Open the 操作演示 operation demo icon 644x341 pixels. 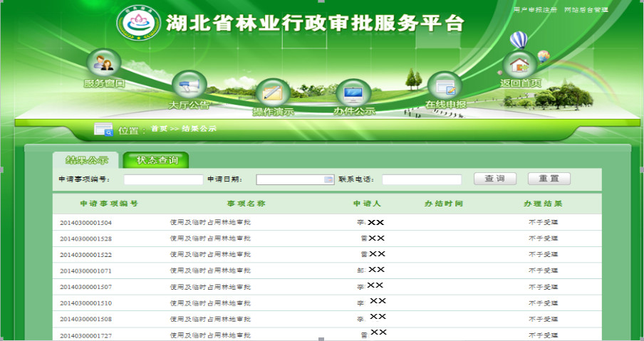click(x=273, y=94)
